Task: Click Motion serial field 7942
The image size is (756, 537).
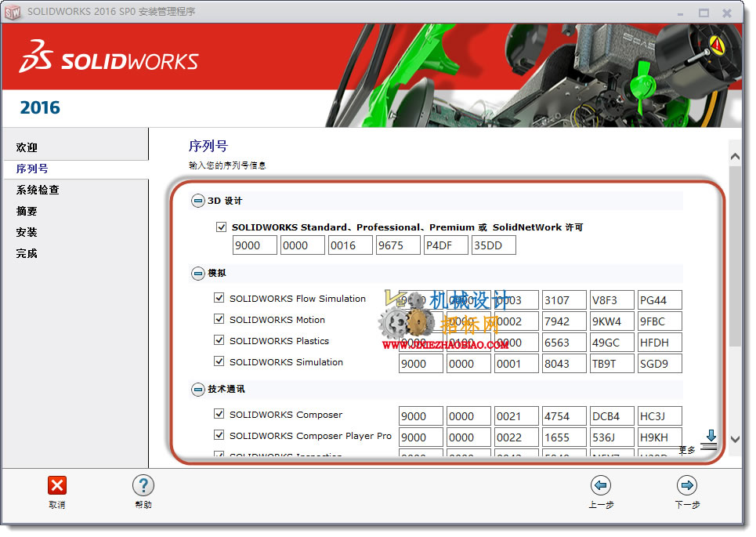Action: (x=564, y=321)
